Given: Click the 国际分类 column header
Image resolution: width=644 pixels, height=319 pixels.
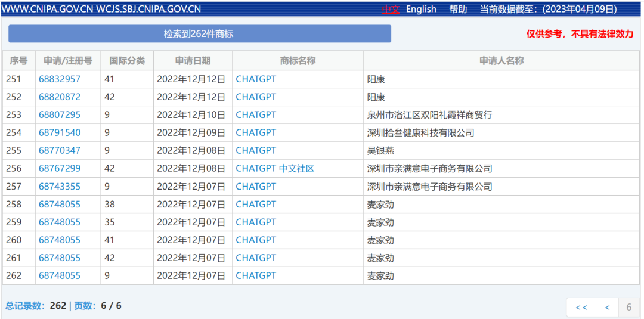Looking at the screenshot, I should pos(127,61).
